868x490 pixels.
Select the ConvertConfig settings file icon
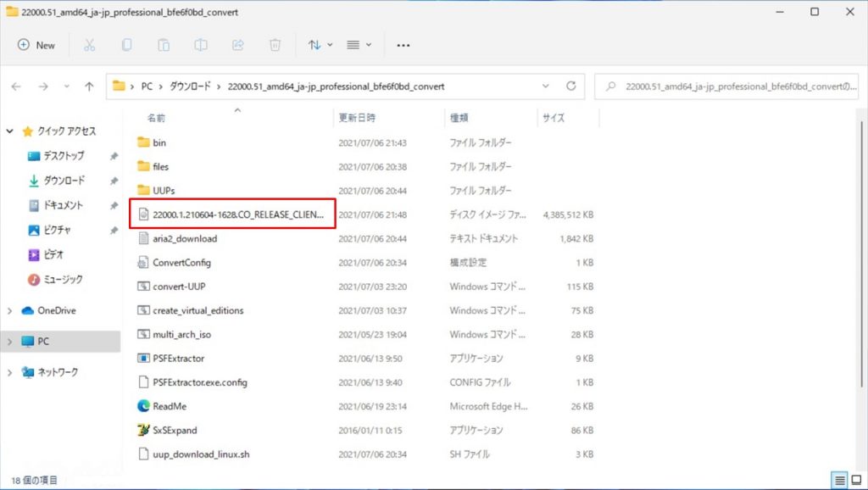coord(143,263)
